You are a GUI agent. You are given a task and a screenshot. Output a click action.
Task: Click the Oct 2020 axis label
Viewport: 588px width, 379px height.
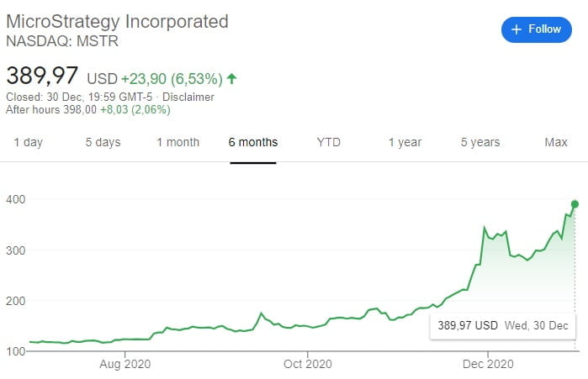pos(307,364)
